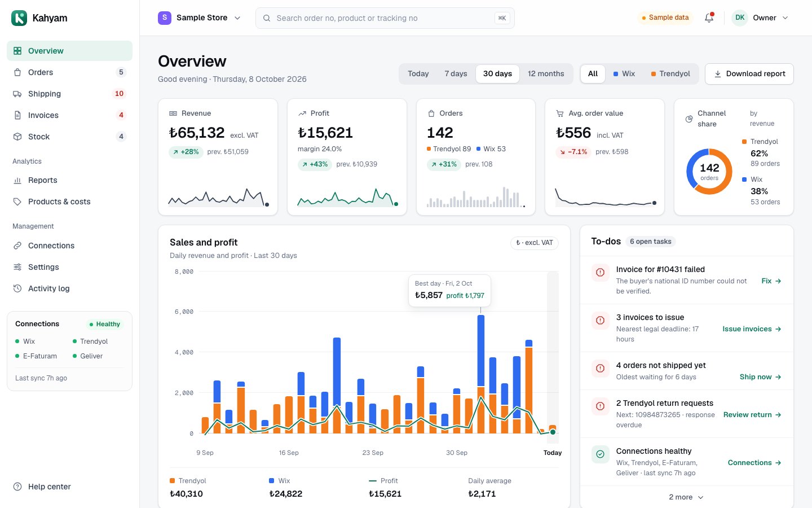The height and width of the screenshot is (508, 812).
Task: Click the Issue invoices link
Action: click(752, 329)
